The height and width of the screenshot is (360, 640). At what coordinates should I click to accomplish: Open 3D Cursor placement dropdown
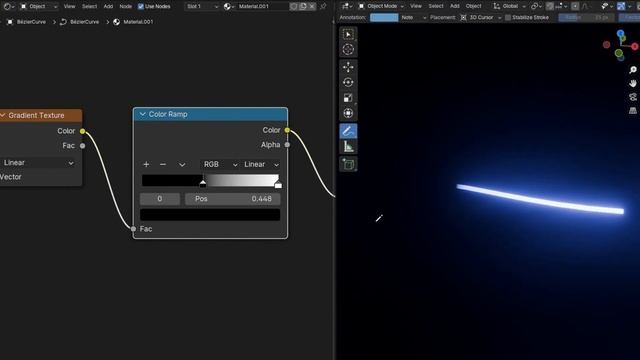(481, 18)
